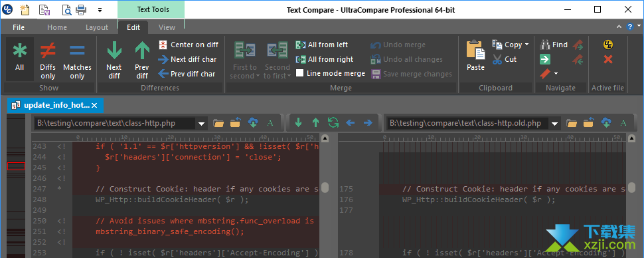Viewport: 644px width, 258px height.
Task: Open the Copy dropdown arrow
Action: [527, 45]
